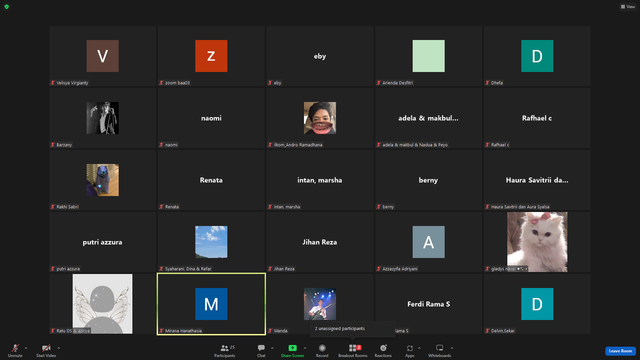Screen dimensions: 640x360
Task: Open audio options arrow next to Unmute
Action: pyautogui.click(x=26, y=348)
